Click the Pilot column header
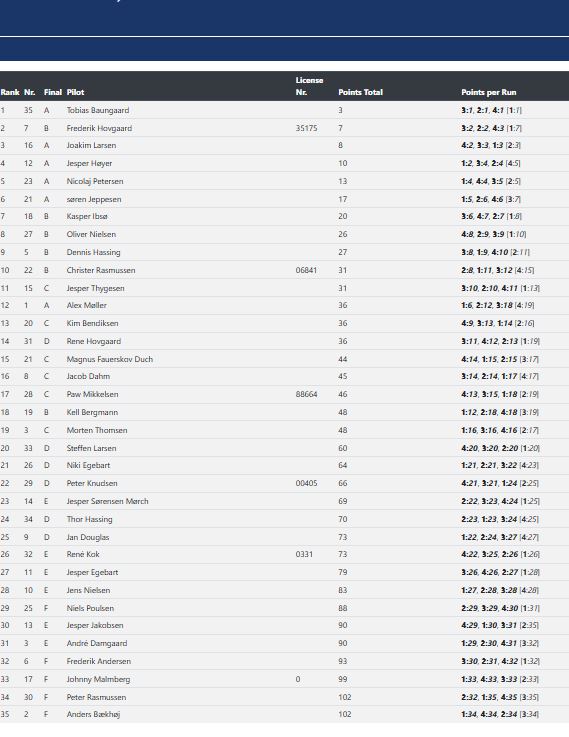The image size is (569, 737). coord(75,92)
